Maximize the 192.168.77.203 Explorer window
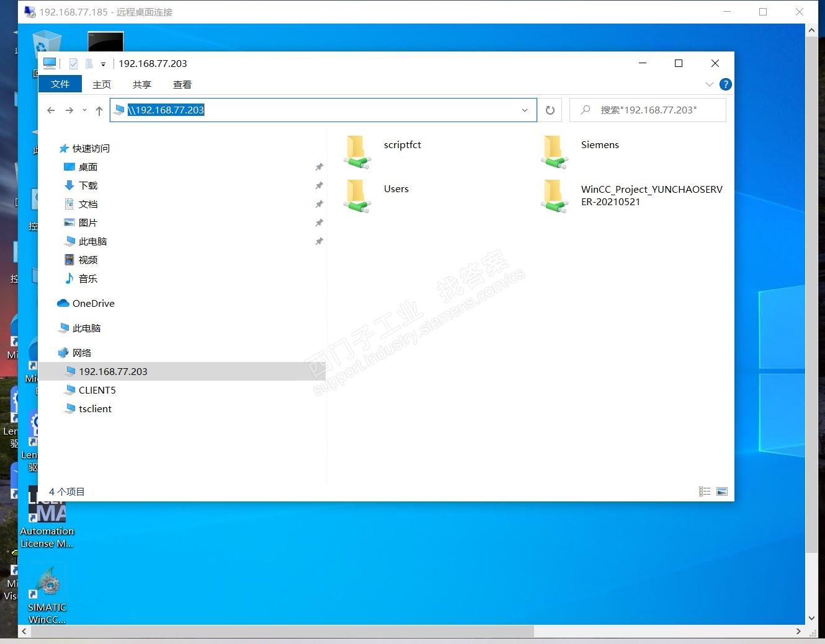Image resolution: width=825 pixels, height=644 pixels. point(679,63)
